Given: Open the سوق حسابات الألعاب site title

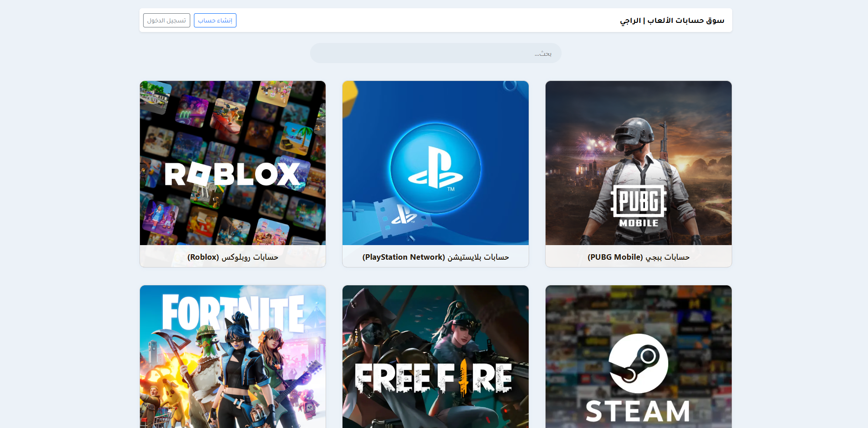Looking at the screenshot, I should (x=672, y=21).
